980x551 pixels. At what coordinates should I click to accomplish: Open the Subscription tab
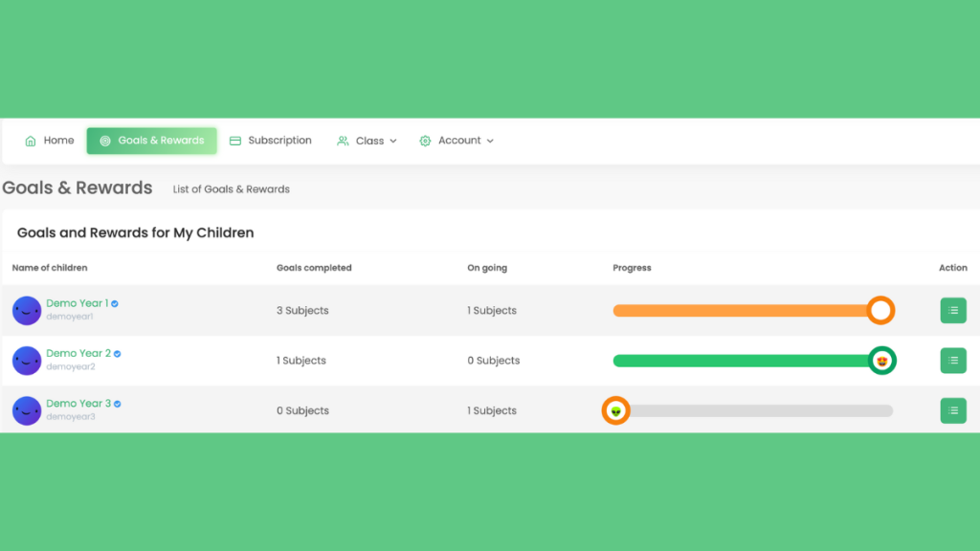point(279,141)
